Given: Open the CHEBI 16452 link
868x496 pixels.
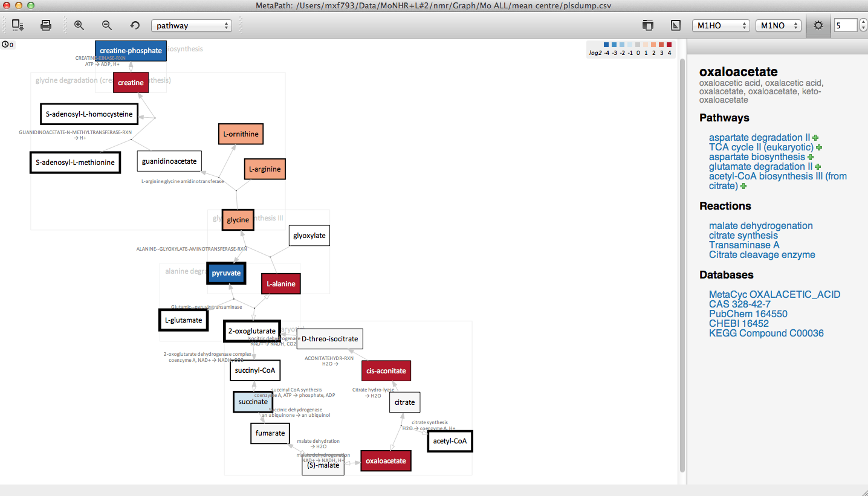Looking at the screenshot, I should 739,324.
